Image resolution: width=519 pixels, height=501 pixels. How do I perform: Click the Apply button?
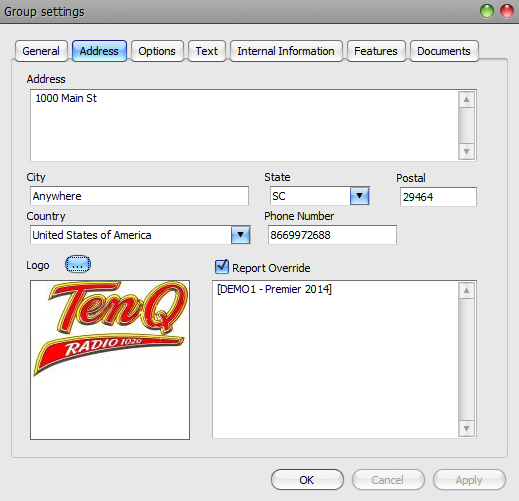[x=469, y=480]
